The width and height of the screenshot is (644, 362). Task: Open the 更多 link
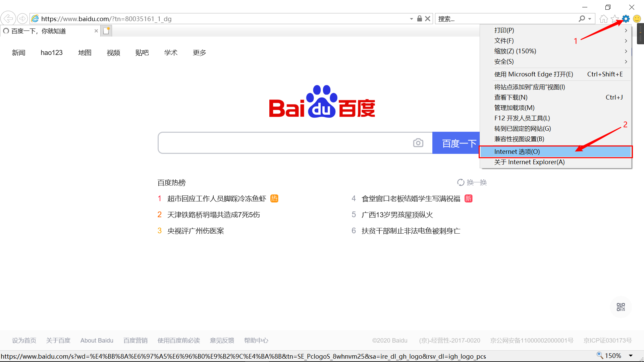(x=199, y=53)
